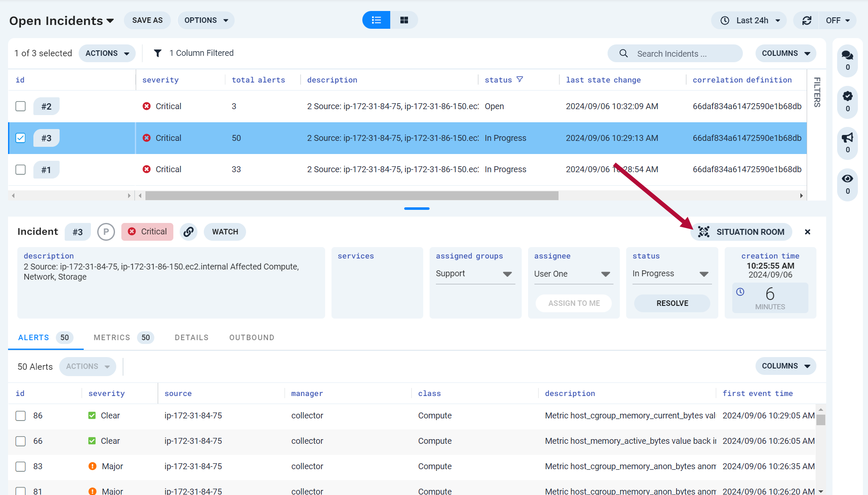
Task: Check the box for alert 83
Action: 20,467
